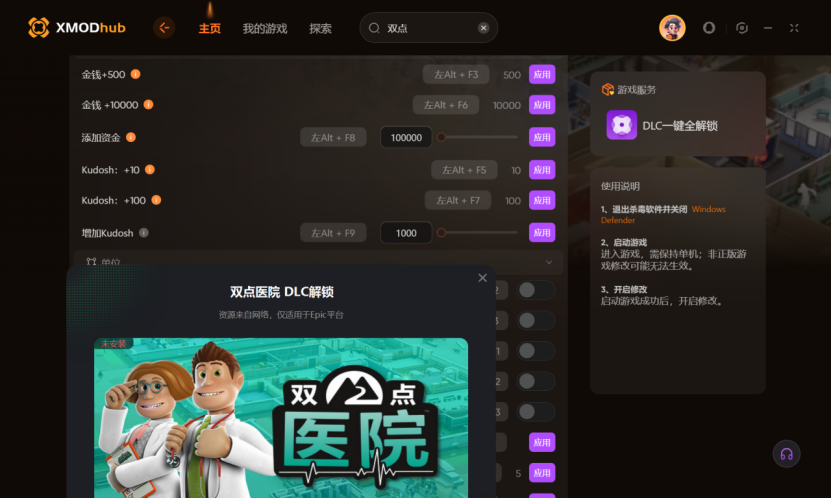The width and height of the screenshot is (831, 498).
Task: Open the user avatar profile
Action: (672, 28)
